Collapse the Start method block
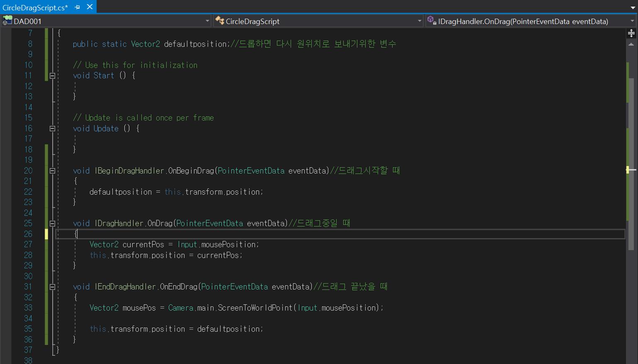 (x=52, y=76)
